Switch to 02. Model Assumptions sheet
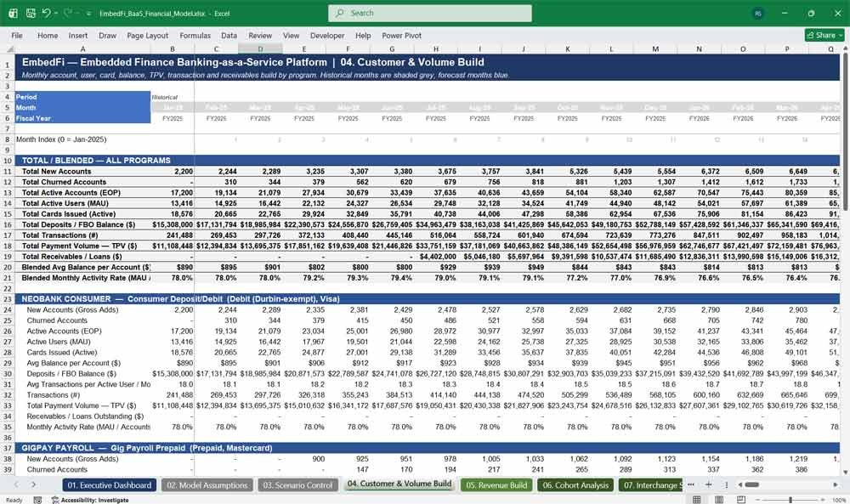The width and height of the screenshot is (850, 504). tap(207, 485)
